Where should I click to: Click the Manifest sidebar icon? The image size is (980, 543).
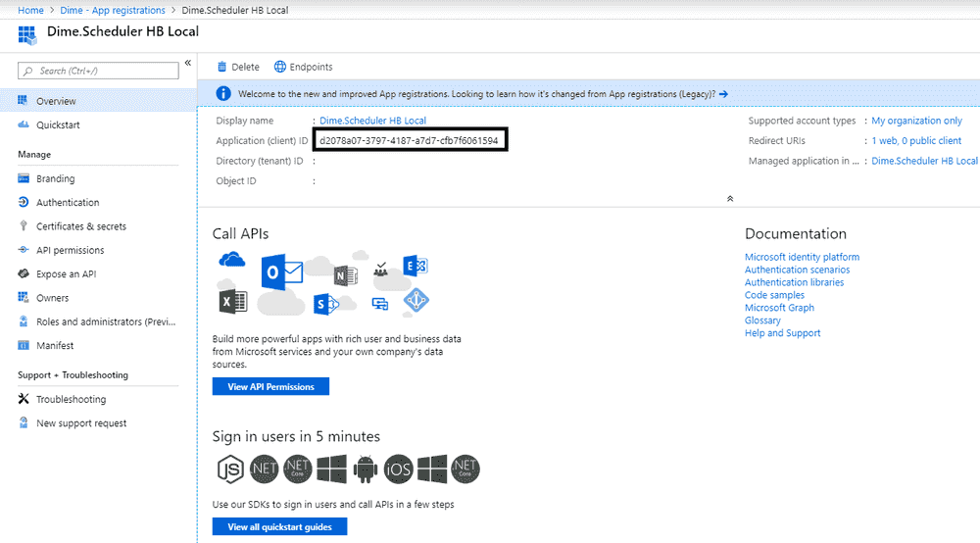coord(24,345)
